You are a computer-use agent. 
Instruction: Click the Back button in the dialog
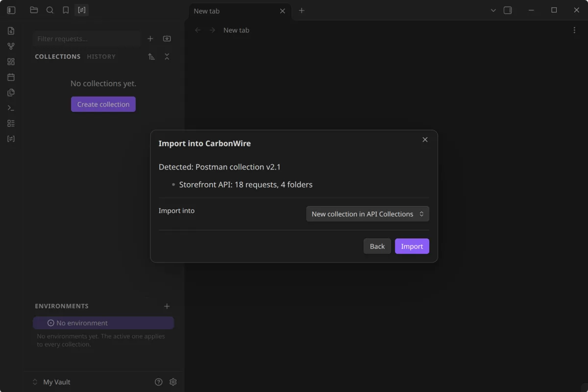pyautogui.click(x=377, y=246)
